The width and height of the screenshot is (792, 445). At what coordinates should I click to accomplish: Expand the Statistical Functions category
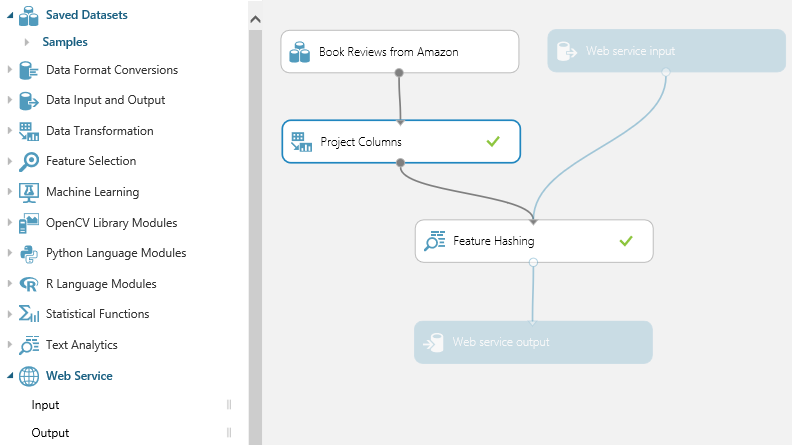tap(10, 314)
